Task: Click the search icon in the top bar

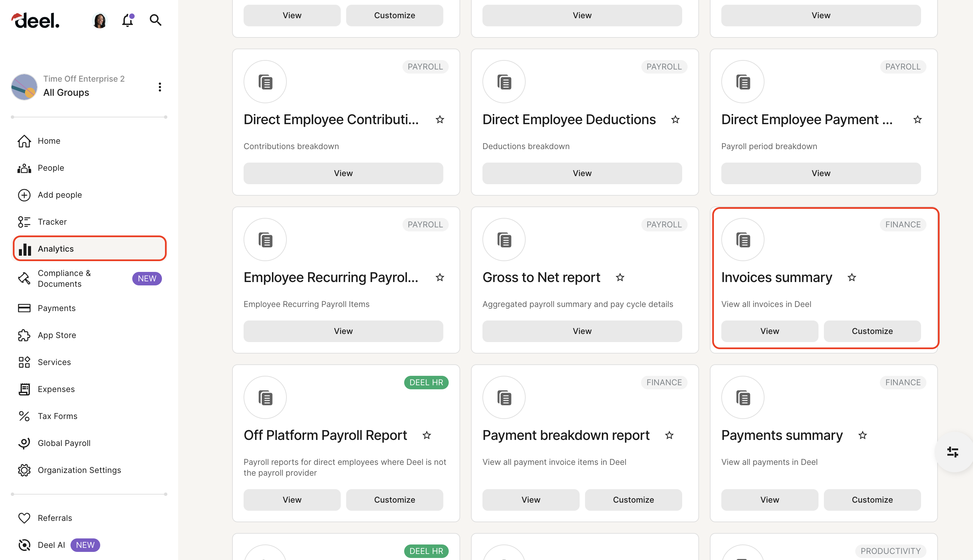Action: [x=156, y=20]
